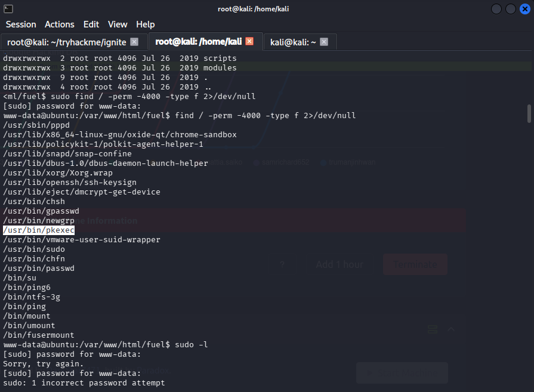Click the /usr/bin/newgrp line
Image resolution: width=534 pixels, height=392 pixels.
39,221
